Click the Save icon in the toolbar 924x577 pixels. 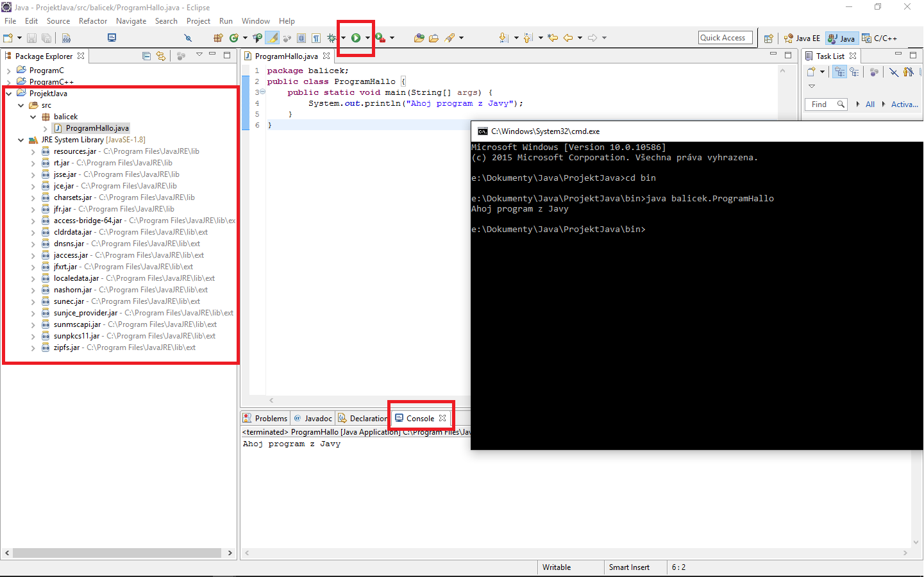tap(31, 38)
